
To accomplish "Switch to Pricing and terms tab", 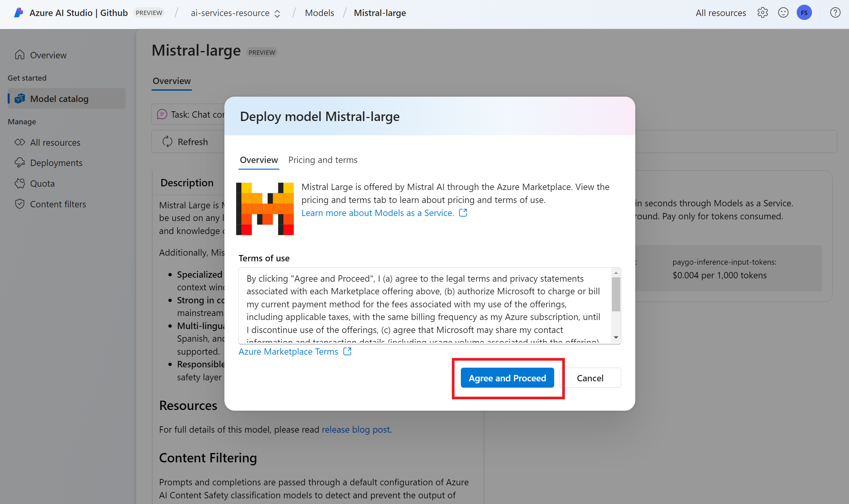I will [322, 160].
